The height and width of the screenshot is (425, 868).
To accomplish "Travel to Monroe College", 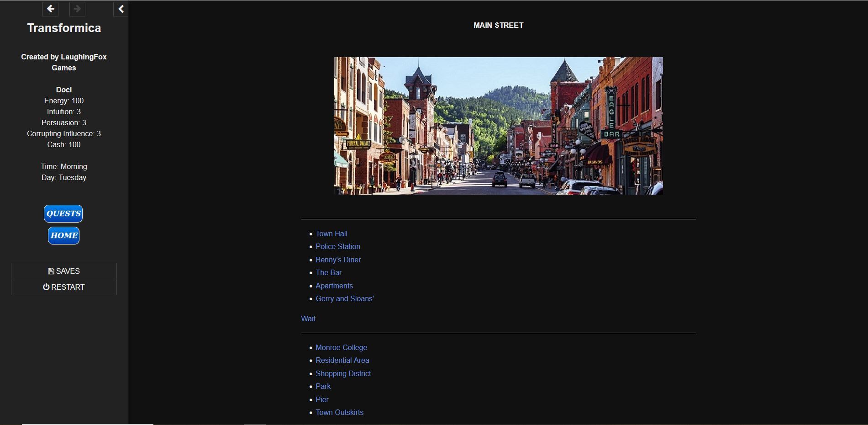I will [341, 347].
